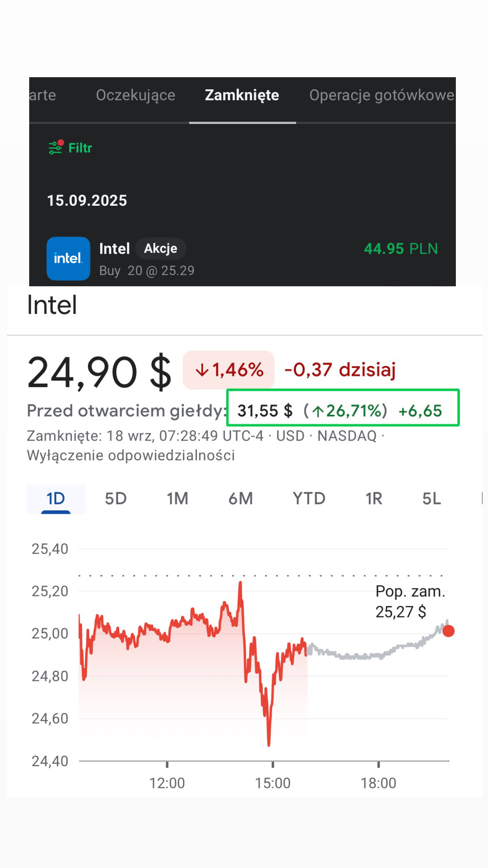The width and height of the screenshot is (488, 868).
Task: Select the 5L five-year range
Action: coord(432,499)
